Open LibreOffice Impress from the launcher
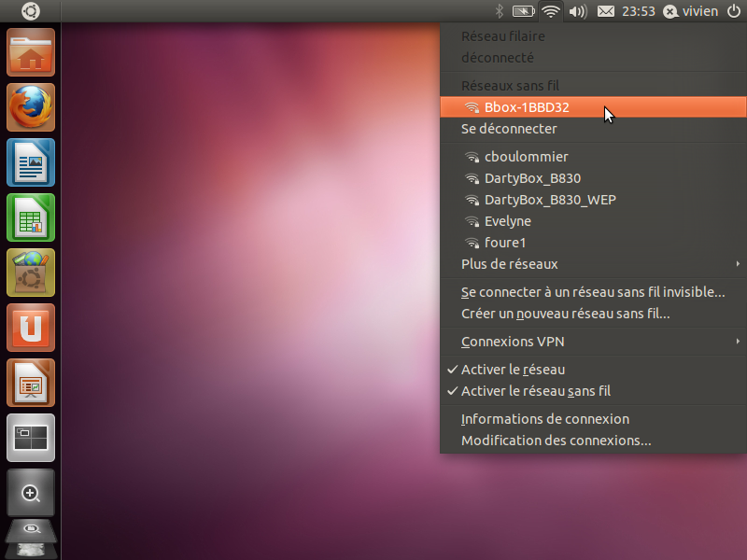 pyautogui.click(x=31, y=383)
